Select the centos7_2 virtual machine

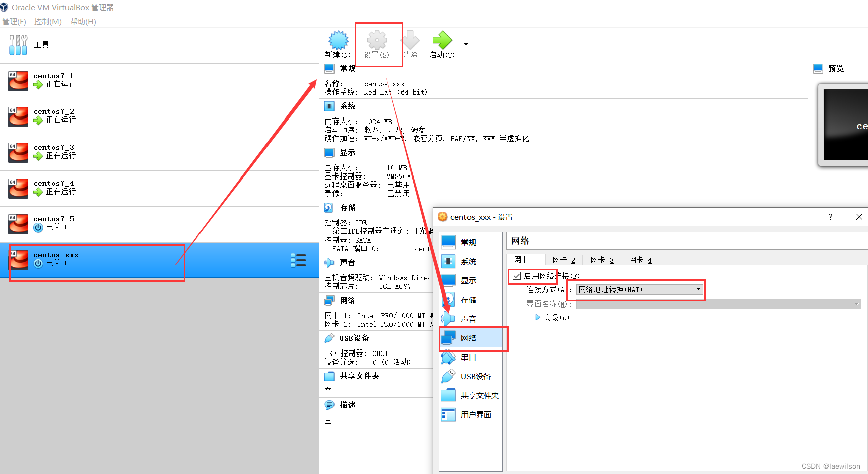pyautogui.click(x=159, y=117)
